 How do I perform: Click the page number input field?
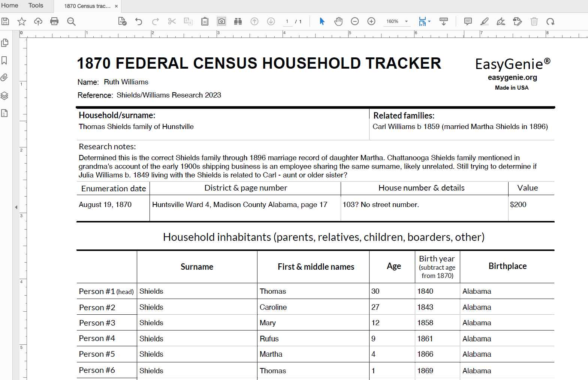[x=287, y=21]
